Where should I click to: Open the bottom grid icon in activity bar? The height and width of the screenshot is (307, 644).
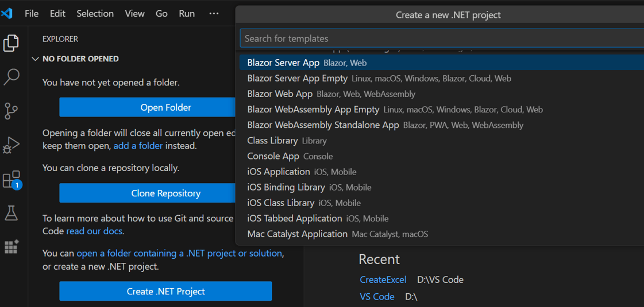pyautogui.click(x=11, y=247)
